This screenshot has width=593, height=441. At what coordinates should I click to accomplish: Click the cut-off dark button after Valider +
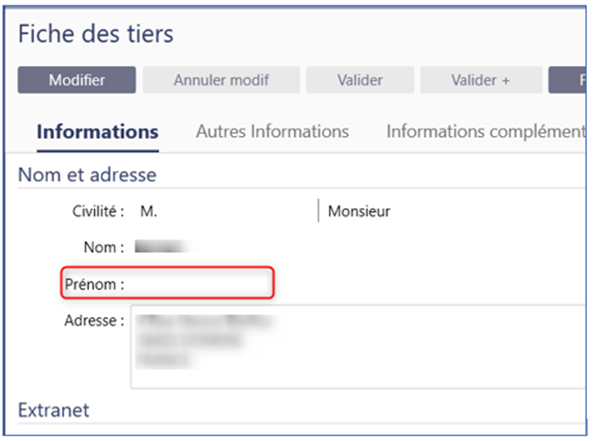567,80
